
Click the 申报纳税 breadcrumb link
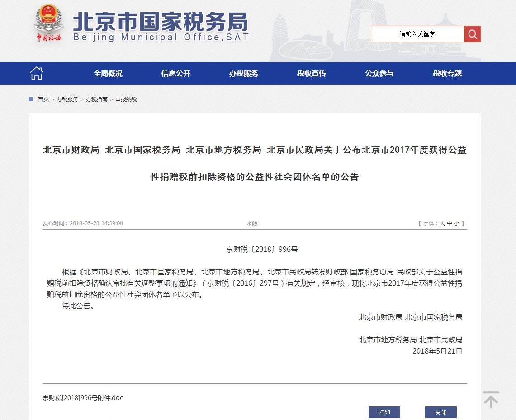pyautogui.click(x=126, y=99)
